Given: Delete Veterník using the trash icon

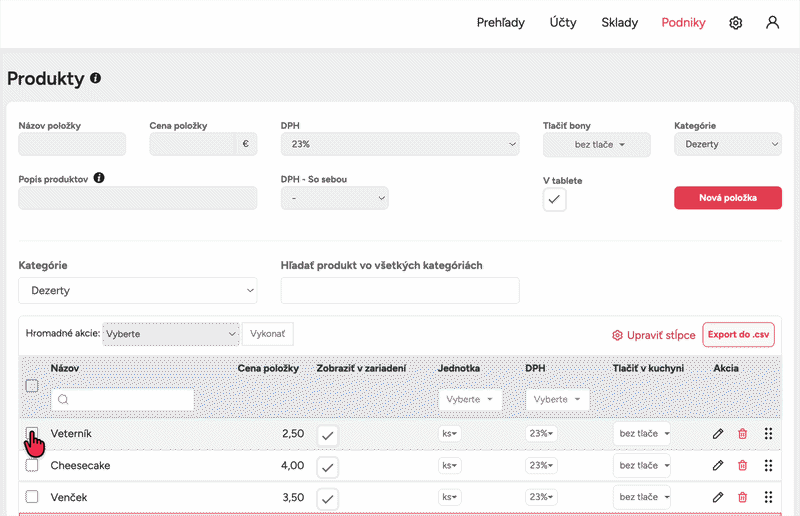Looking at the screenshot, I should pos(742,434).
